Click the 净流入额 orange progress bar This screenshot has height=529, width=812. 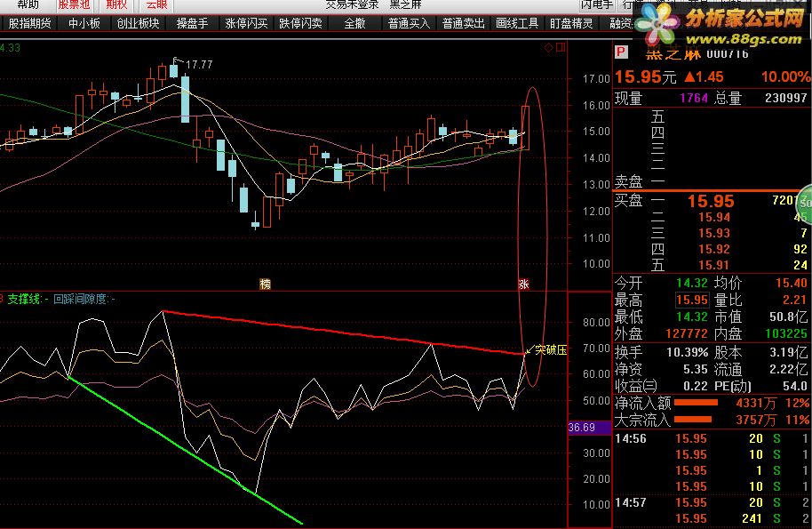click(696, 403)
